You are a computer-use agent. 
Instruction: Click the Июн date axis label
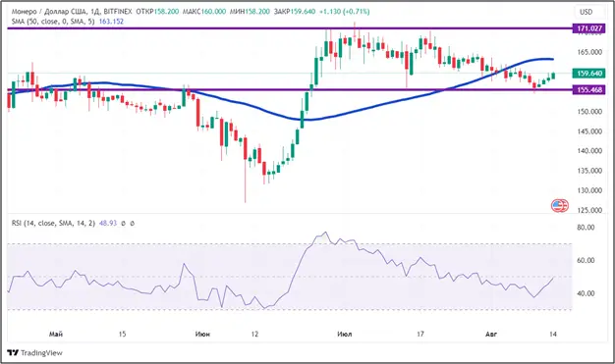tap(202, 335)
